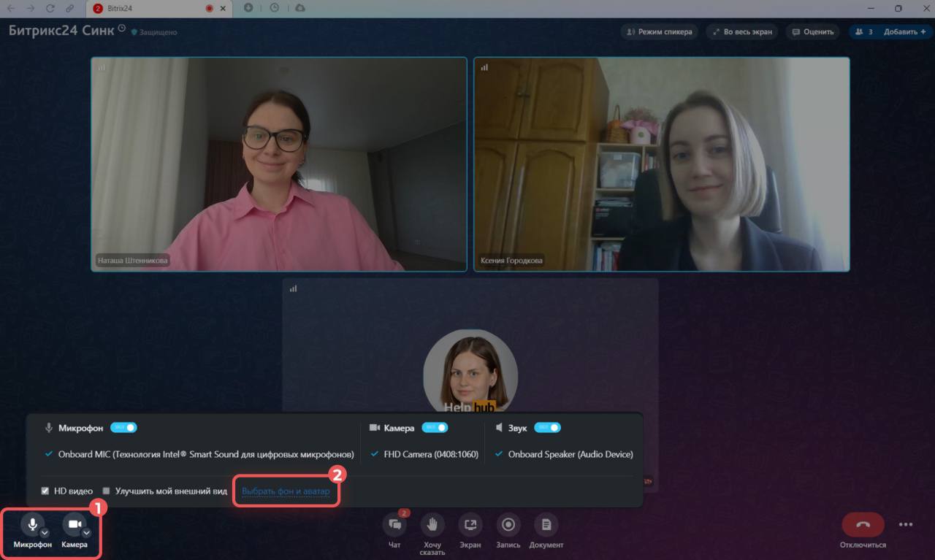Start recording with the Запись icon
This screenshot has width=935, height=560.
pos(508,524)
